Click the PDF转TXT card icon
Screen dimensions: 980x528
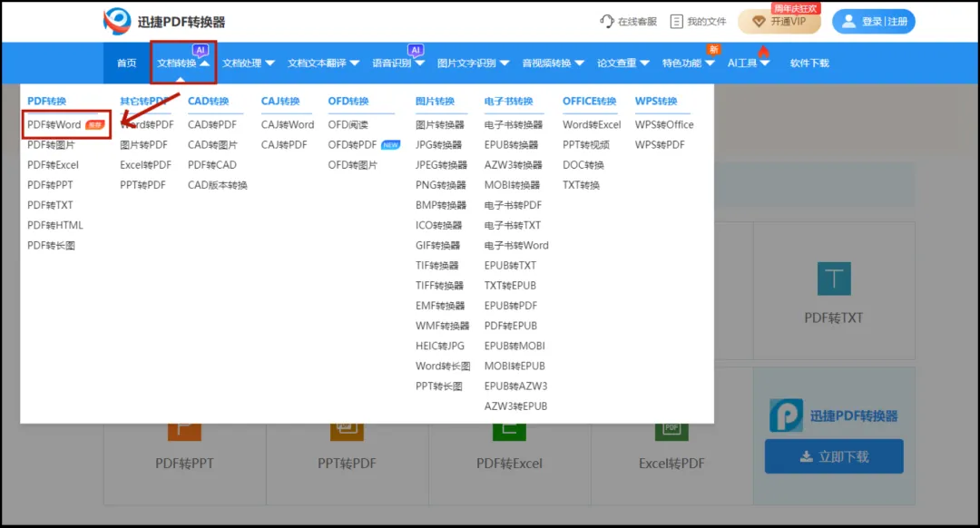(x=834, y=279)
